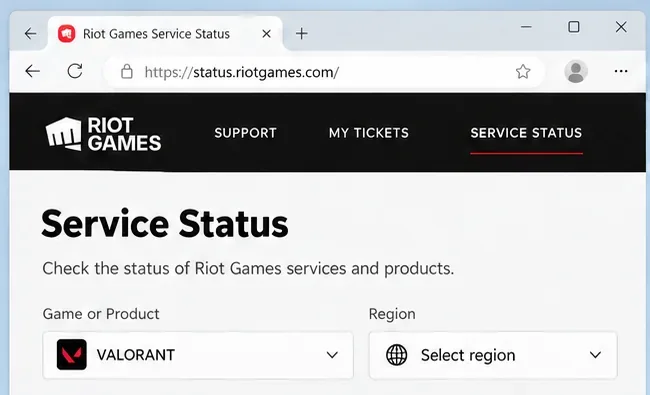This screenshot has width=650, height=395.
Task: Open the Select region dropdown
Action: [x=493, y=355]
